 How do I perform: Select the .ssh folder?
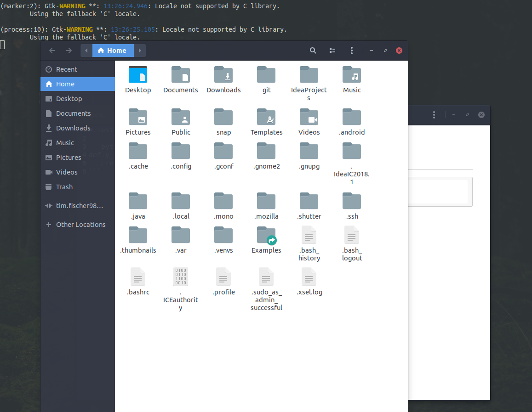(x=351, y=201)
